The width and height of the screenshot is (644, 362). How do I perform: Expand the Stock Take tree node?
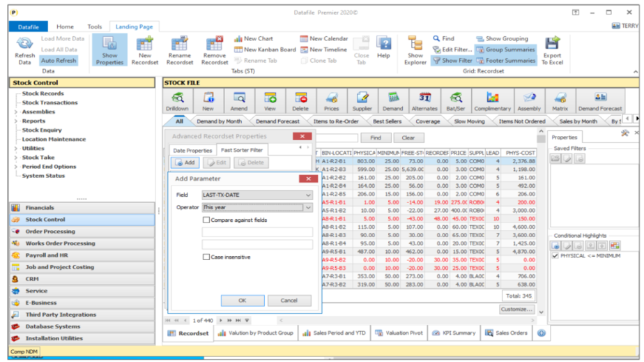tap(16, 158)
